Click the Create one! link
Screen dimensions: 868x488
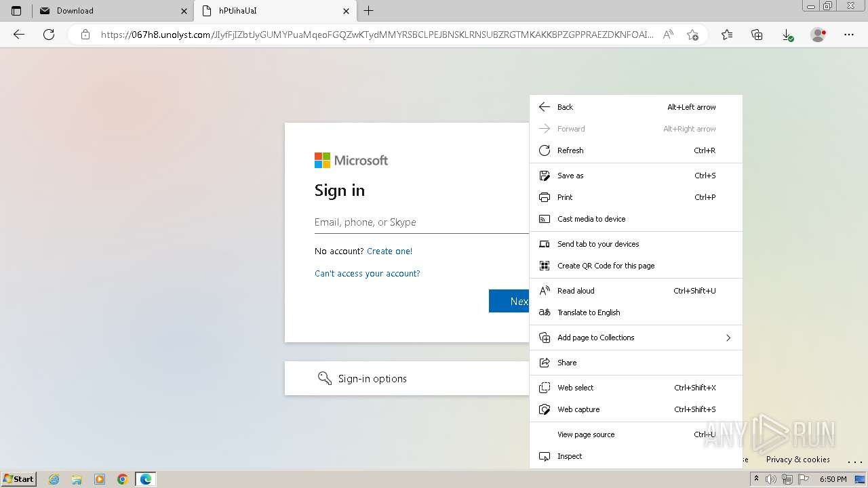click(389, 251)
